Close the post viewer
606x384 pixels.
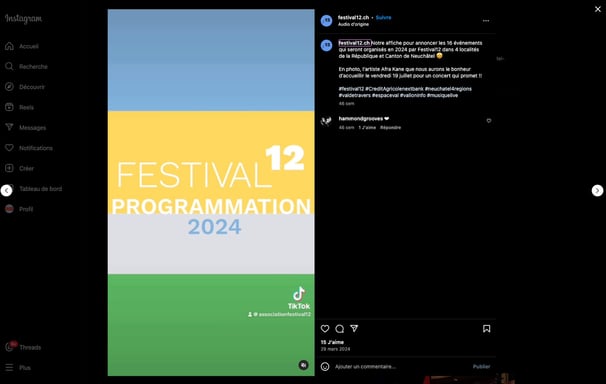point(598,9)
